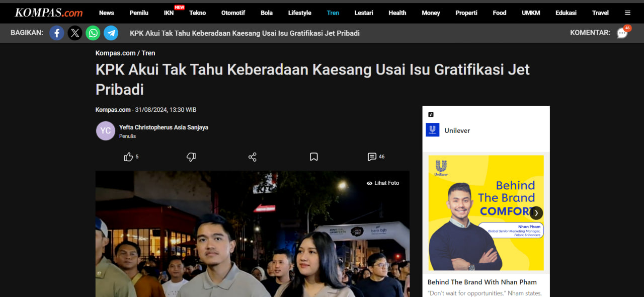This screenshot has width=644, height=297.
Task: Share article on Facebook
Action: 57,33
